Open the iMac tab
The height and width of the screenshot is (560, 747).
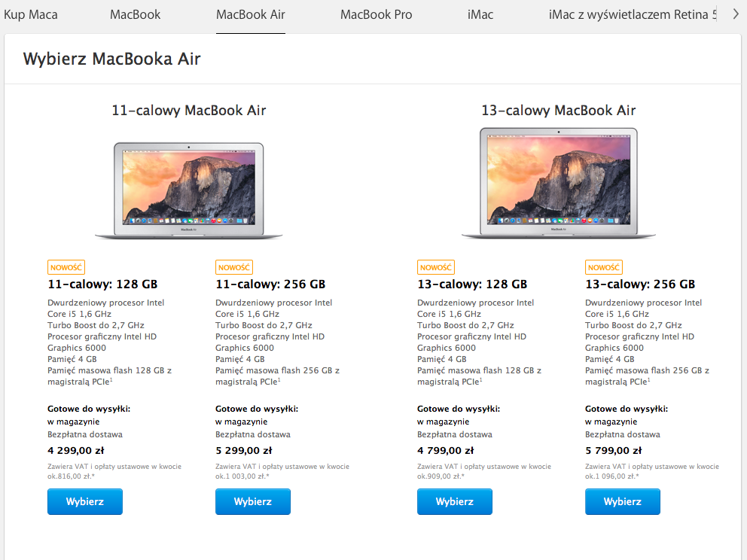click(480, 15)
